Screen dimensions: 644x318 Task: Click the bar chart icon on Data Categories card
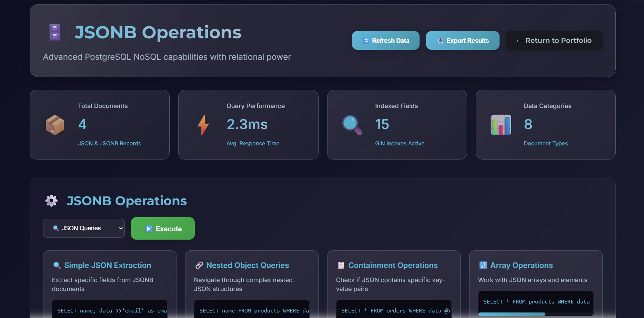tap(501, 125)
